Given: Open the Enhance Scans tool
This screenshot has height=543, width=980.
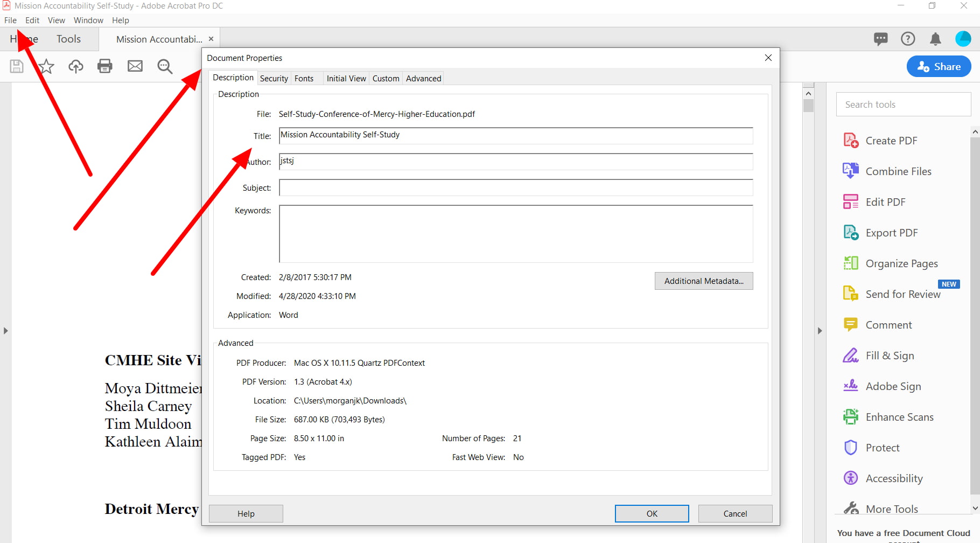Looking at the screenshot, I should [x=888, y=417].
